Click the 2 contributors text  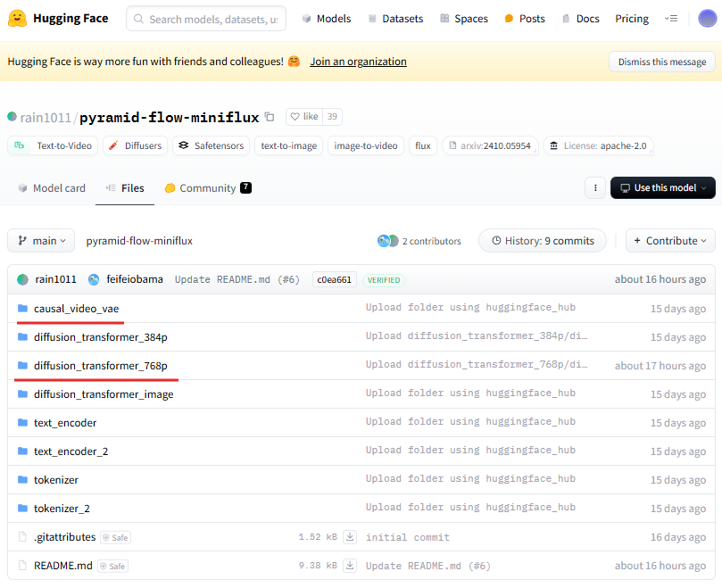coord(431,241)
